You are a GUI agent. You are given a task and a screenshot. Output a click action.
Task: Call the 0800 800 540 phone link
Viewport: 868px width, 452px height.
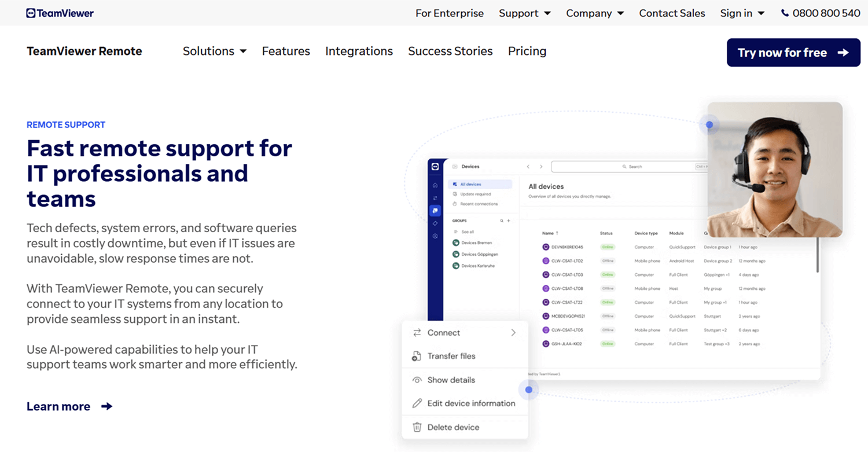821,13
